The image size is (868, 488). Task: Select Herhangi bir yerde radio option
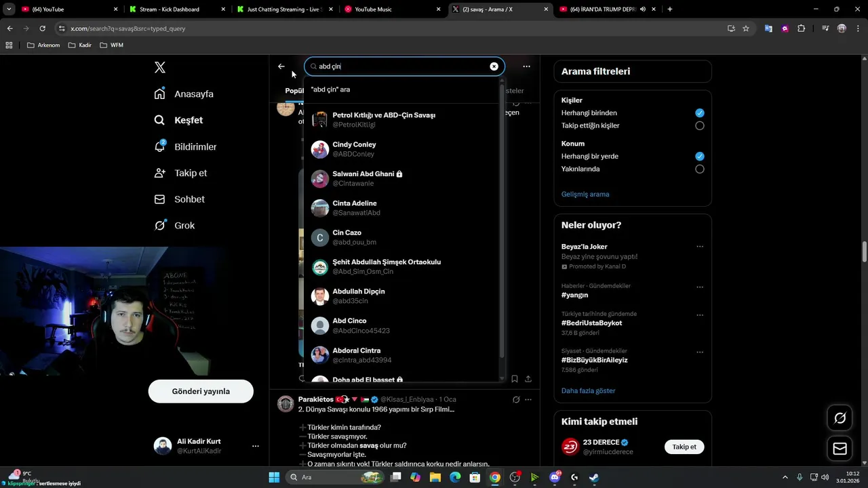699,156
